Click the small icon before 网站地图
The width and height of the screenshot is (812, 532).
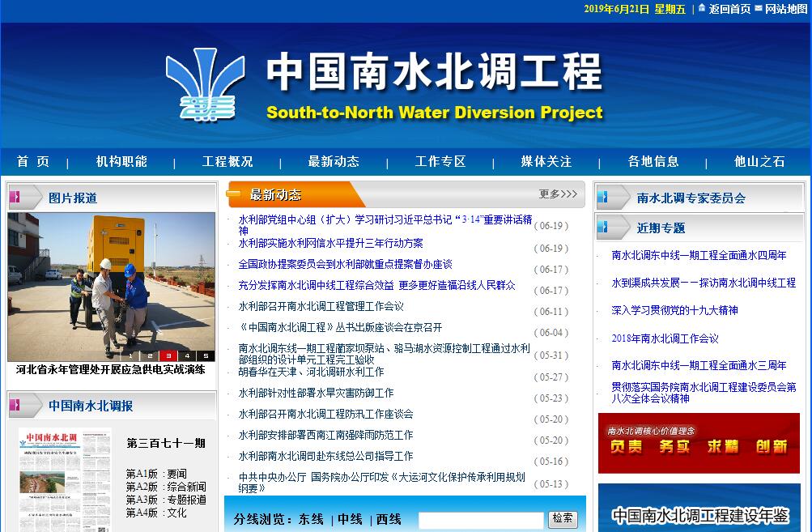click(x=759, y=9)
